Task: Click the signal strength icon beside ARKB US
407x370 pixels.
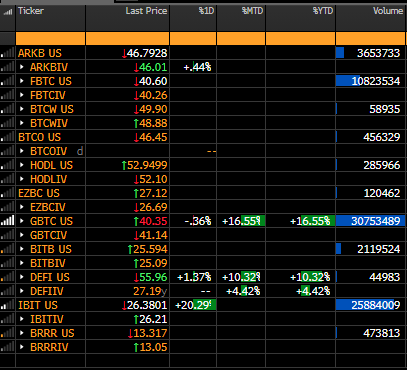Action: 7,53
